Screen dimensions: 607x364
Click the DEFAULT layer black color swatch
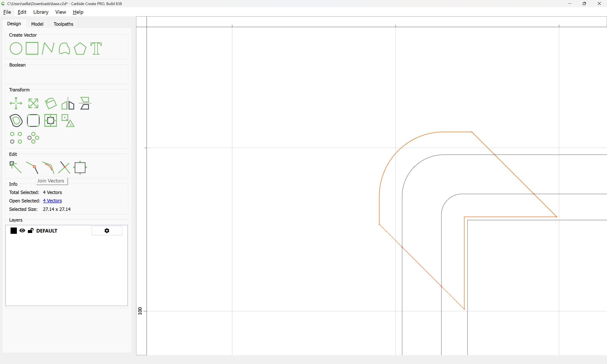click(x=13, y=231)
